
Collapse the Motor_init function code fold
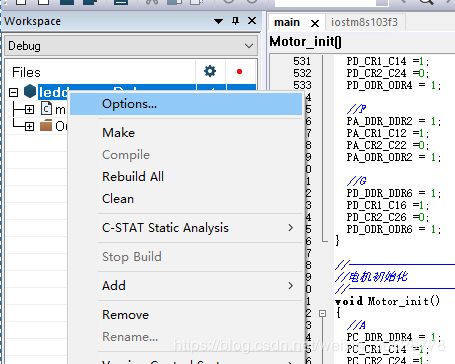(322, 314)
